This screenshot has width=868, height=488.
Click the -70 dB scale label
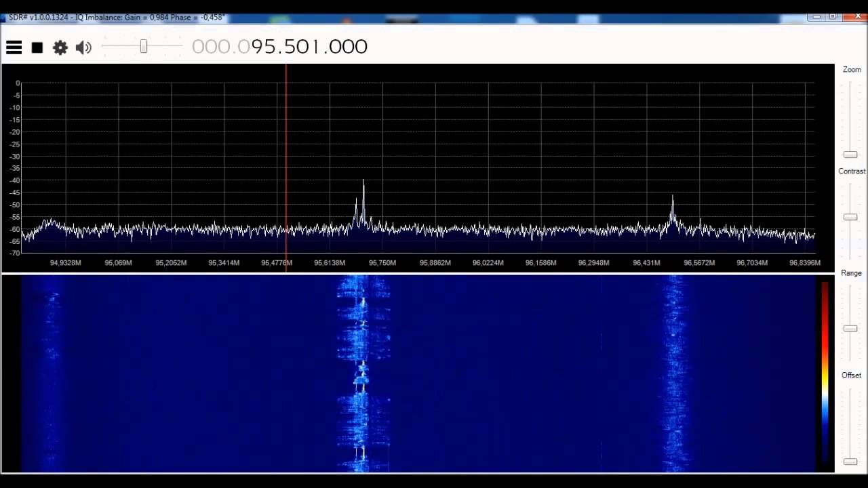pyautogui.click(x=15, y=253)
